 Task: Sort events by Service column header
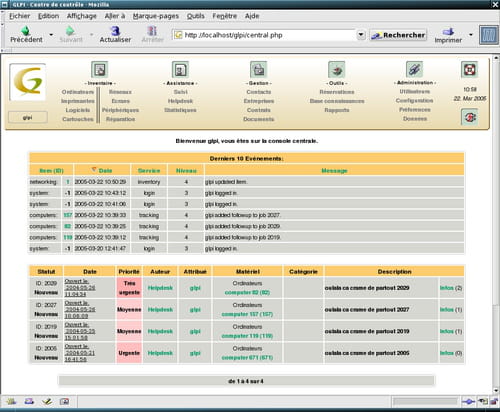[149, 170]
